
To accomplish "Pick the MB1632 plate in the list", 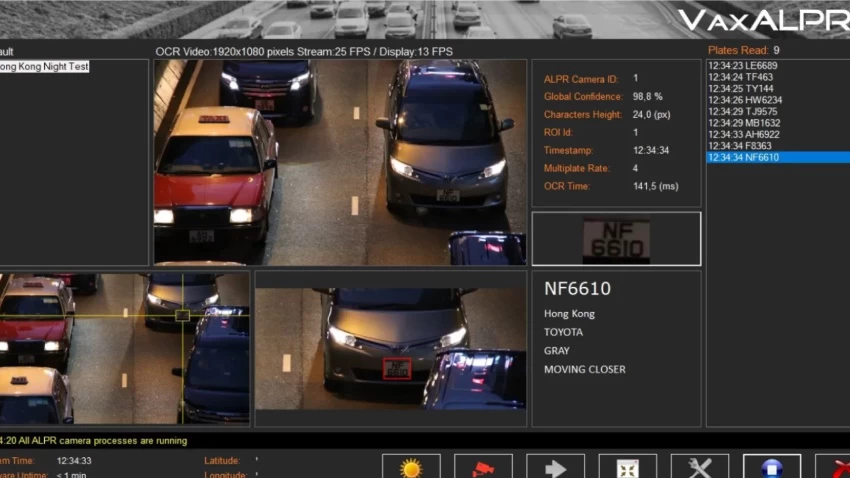I will coord(743,123).
